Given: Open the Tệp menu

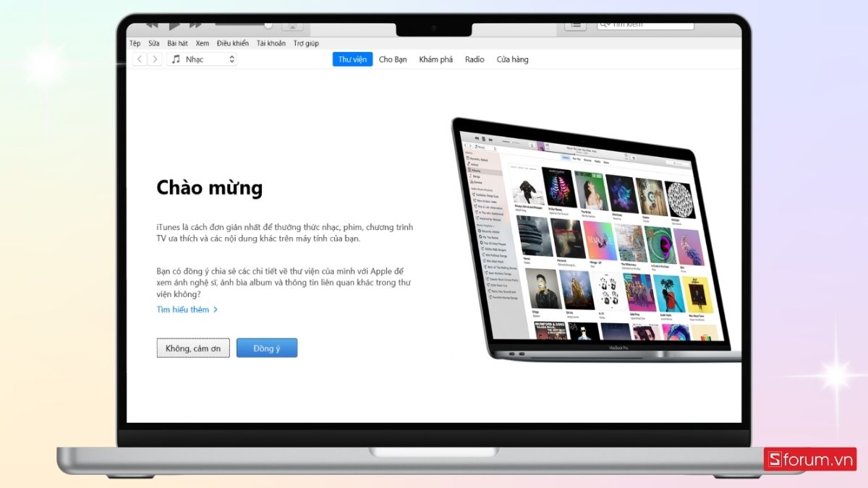Looking at the screenshot, I should (x=135, y=43).
